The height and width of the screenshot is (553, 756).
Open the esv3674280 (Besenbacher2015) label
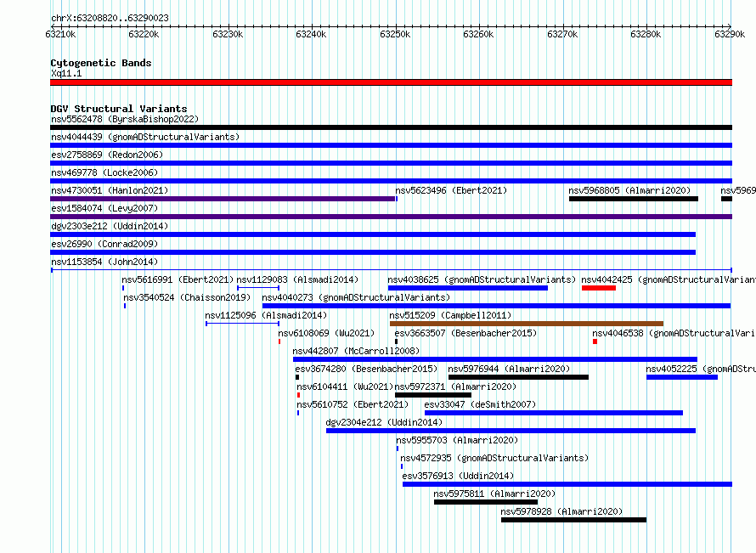(366, 369)
